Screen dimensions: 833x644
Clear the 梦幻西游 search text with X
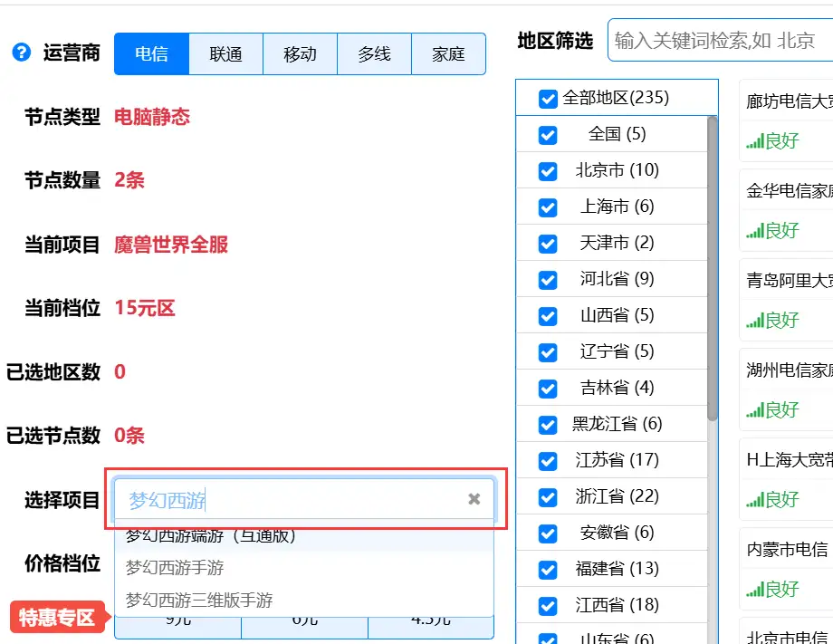pyautogui.click(x=474, y=499)
